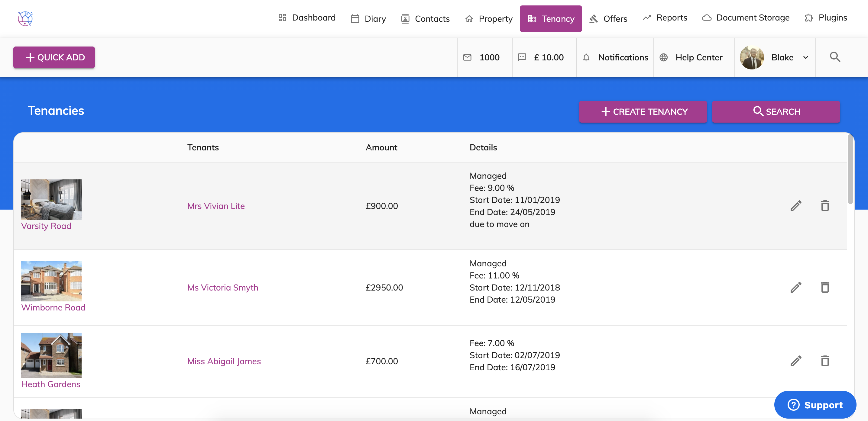Open global search magnifier icon
This screenshot has height=421, width=868.
tap(835, 57)
